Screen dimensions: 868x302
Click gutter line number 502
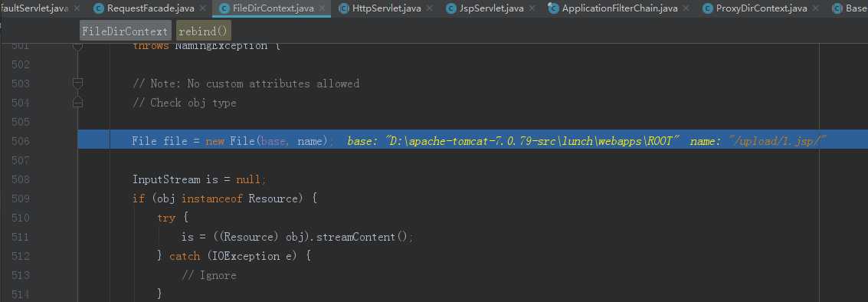pyautogui.click(x=21, y=65)
